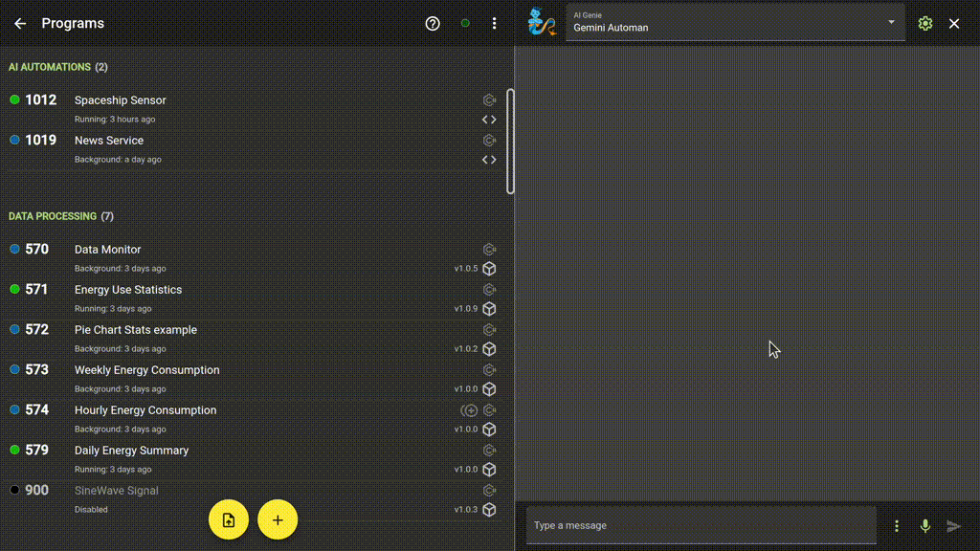Open the chat options three-dot menu
980x551 pixels.
897,525
